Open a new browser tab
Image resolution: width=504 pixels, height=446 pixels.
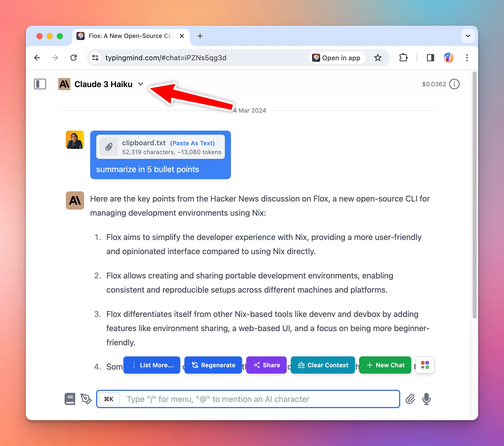click(200, 36)
